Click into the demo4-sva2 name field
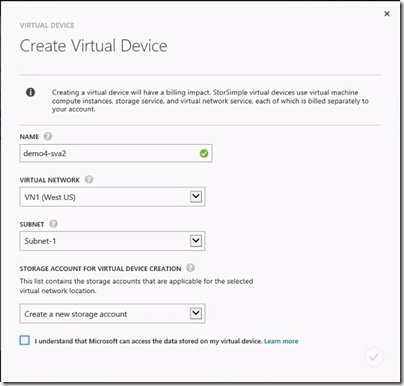 pyautogui.click(x=116, y=153)
